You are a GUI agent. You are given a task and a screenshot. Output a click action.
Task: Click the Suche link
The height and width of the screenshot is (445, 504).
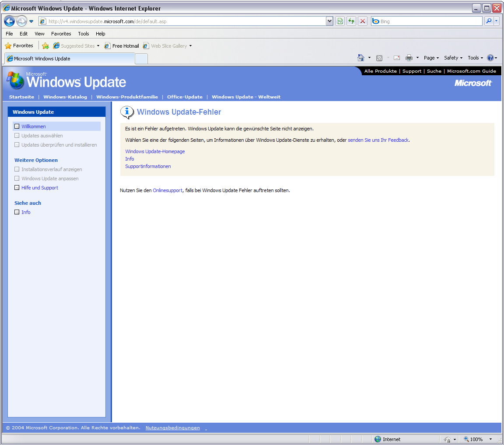click(x=434, y=71)
